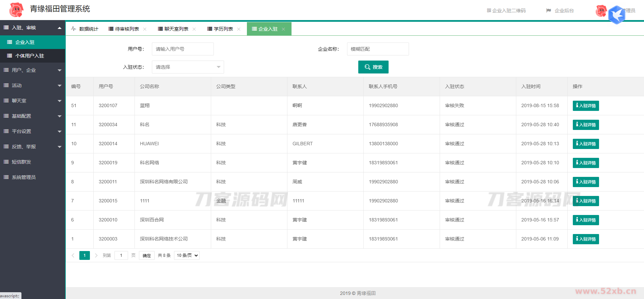Screen dimensions: 644x299
Task: Close the 待审核列表 tab
Action: point(145,29)
